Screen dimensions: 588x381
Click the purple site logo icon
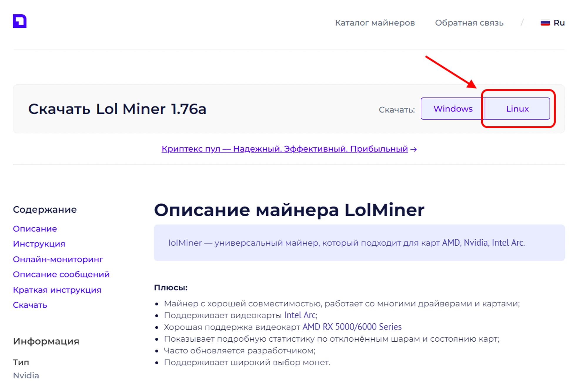pyautogui.click(x=20, y=21)
